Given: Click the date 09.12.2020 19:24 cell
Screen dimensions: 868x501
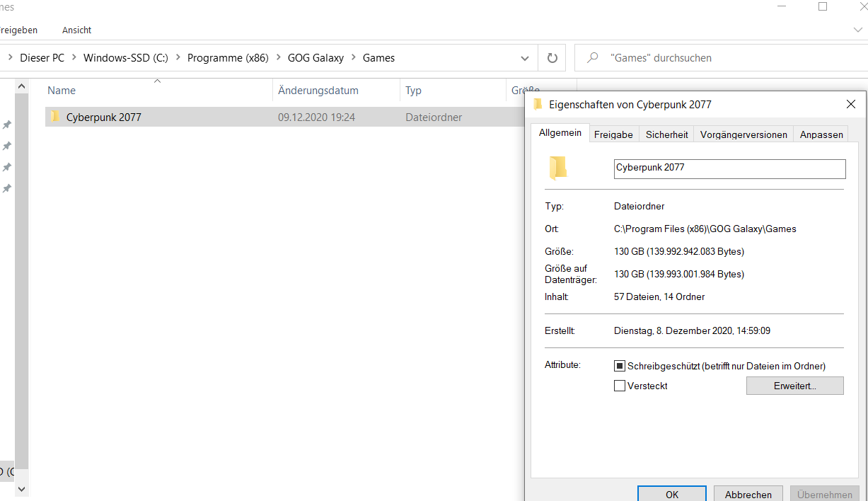Looking at the screenshot, I should (316, 117).
